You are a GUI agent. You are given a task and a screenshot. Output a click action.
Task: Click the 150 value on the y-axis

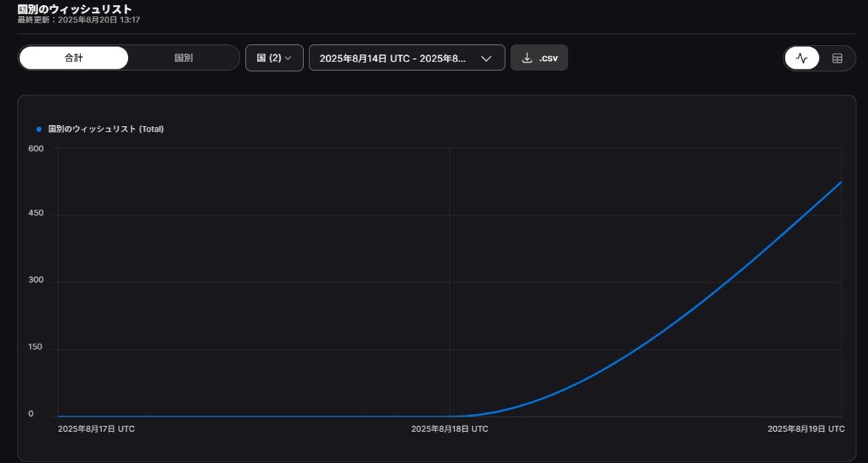(x=36, y=347)
